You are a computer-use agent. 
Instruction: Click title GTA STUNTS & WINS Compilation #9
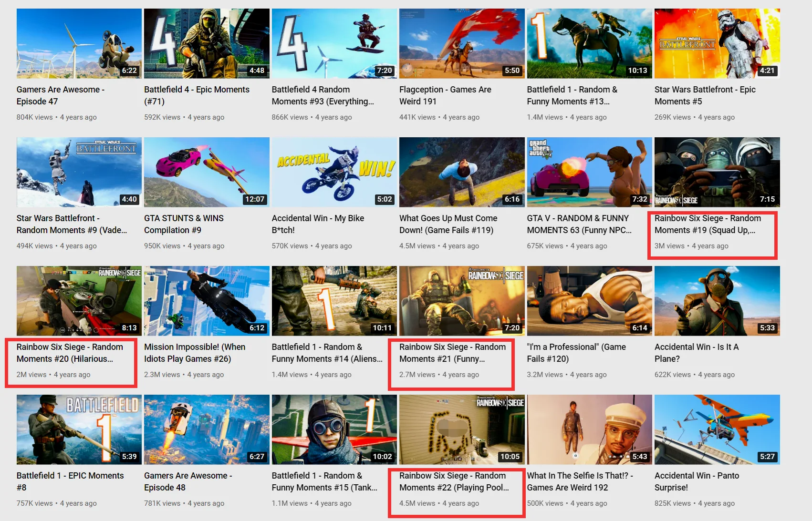click(x=184, y=224)
